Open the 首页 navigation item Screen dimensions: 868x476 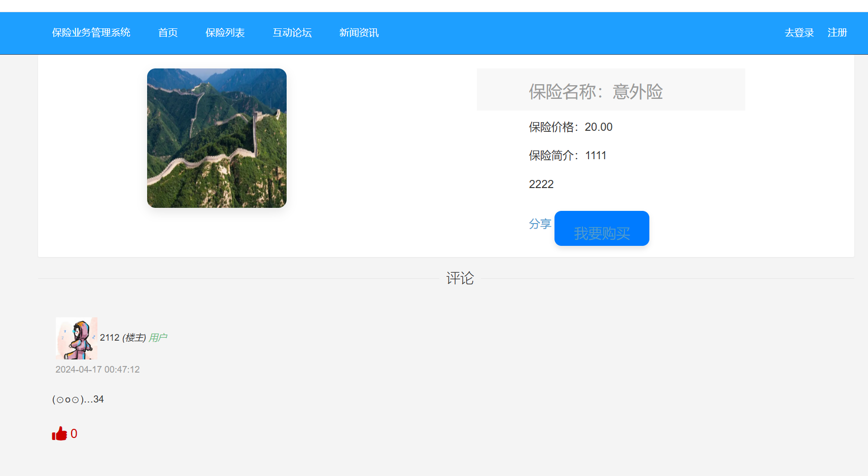pos(168,33)
